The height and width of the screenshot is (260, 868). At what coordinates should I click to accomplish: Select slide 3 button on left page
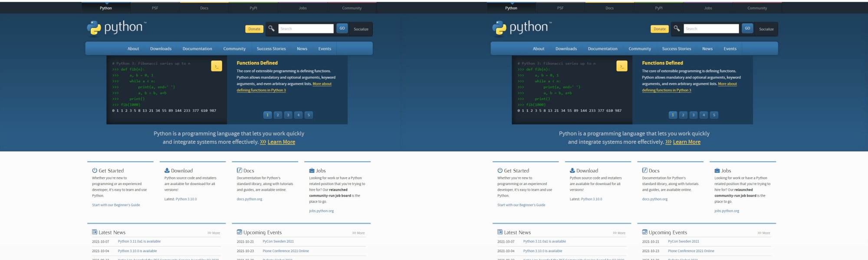click(x=288, y=115)
